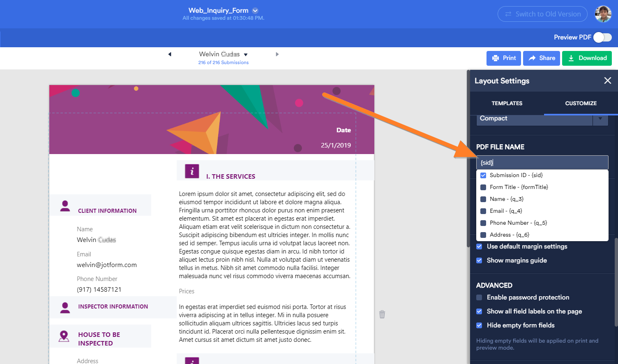
Task: Close the Layout Settings panel
Action: (607, 81)
